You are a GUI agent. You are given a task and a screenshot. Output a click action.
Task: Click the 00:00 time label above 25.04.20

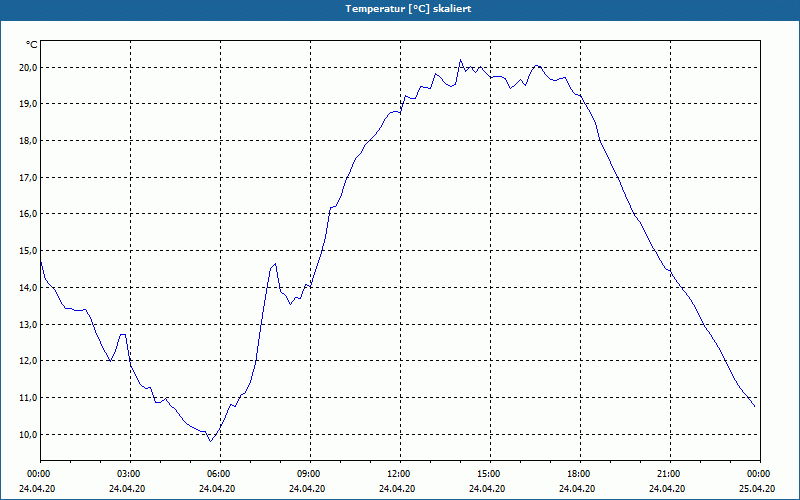[760, 474]
